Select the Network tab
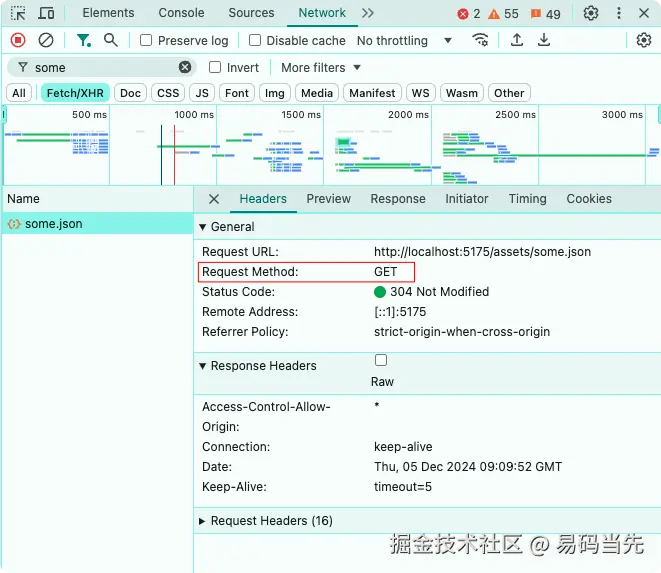The image size is (661, 573). 322,13
